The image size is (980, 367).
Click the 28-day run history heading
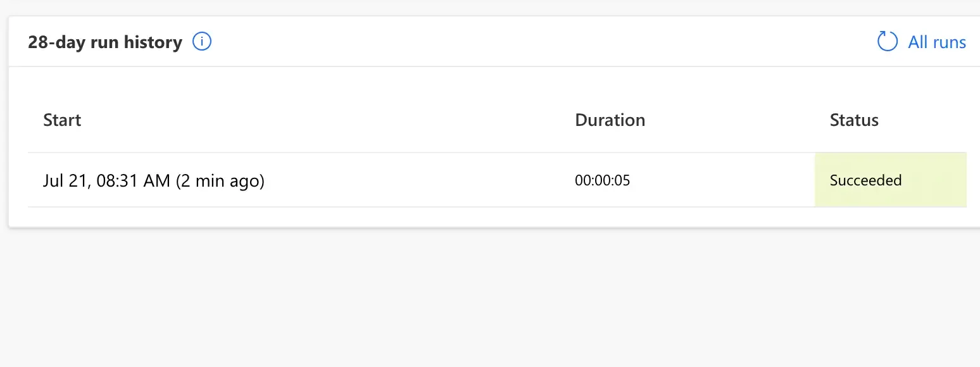(105, 42)
